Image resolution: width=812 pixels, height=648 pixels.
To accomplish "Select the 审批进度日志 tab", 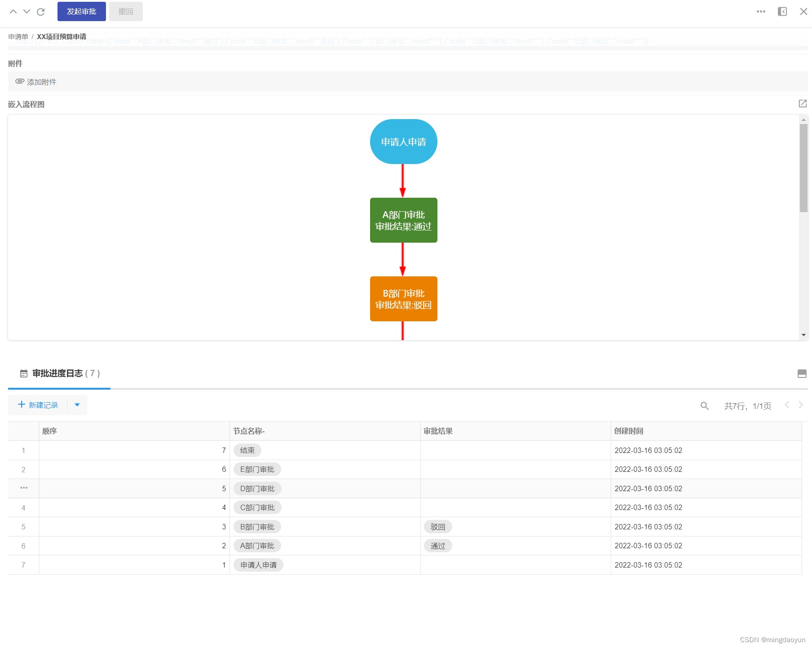I will (60, 373).
